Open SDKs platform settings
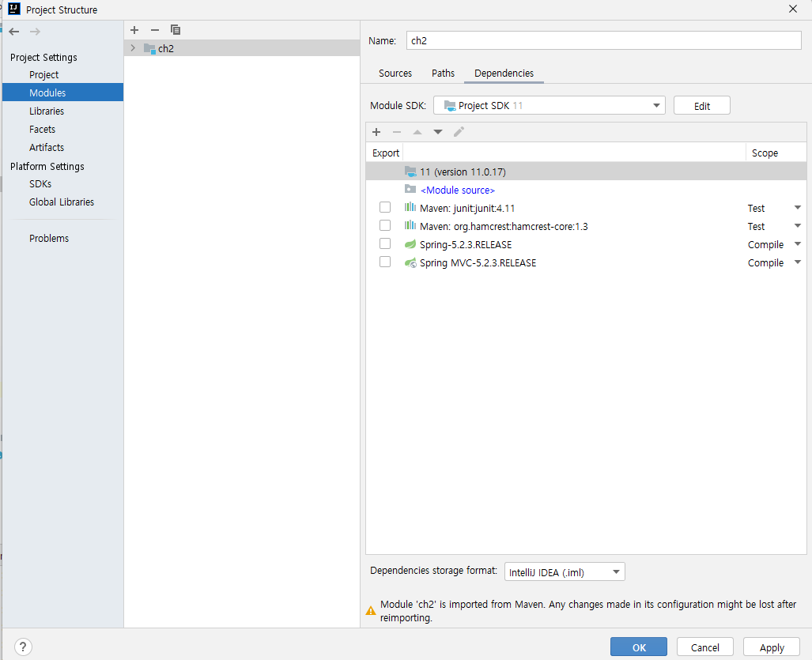 [40, 183]
